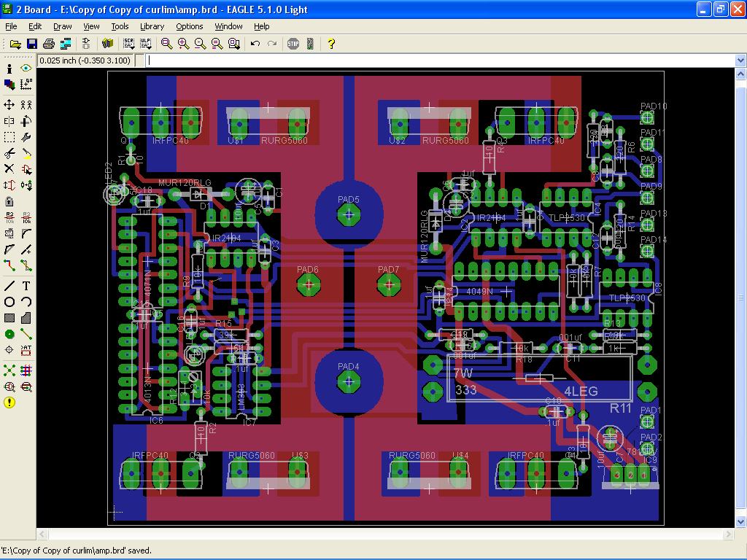The width and height of the screenshot is (747, 560).
Task: Open the Display layers tool
Action: click(9, 85)
